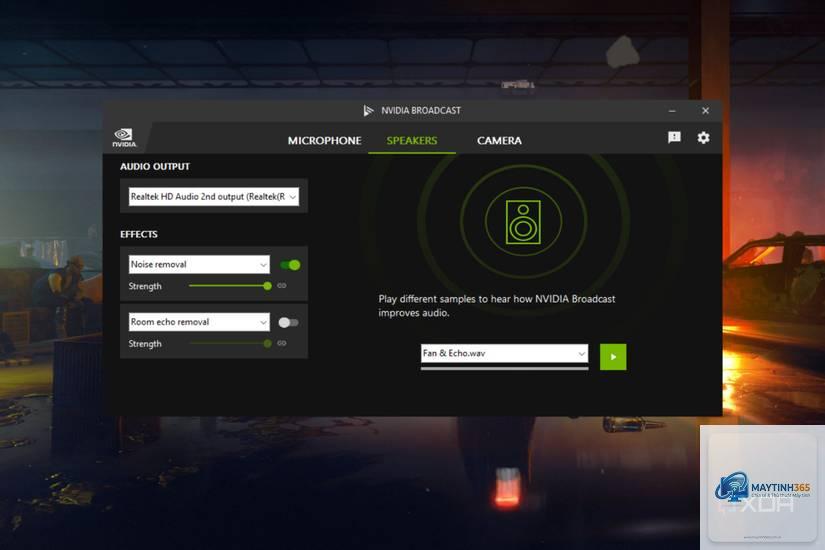
Task: Click the NVIDIA logo in the header
Action: point(124,138)
